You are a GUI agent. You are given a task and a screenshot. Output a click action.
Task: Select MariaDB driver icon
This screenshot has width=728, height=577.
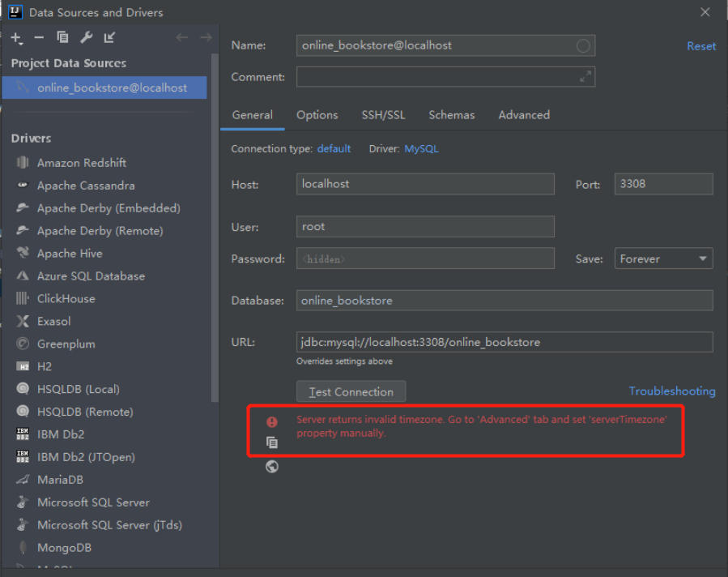coord(23,480)
